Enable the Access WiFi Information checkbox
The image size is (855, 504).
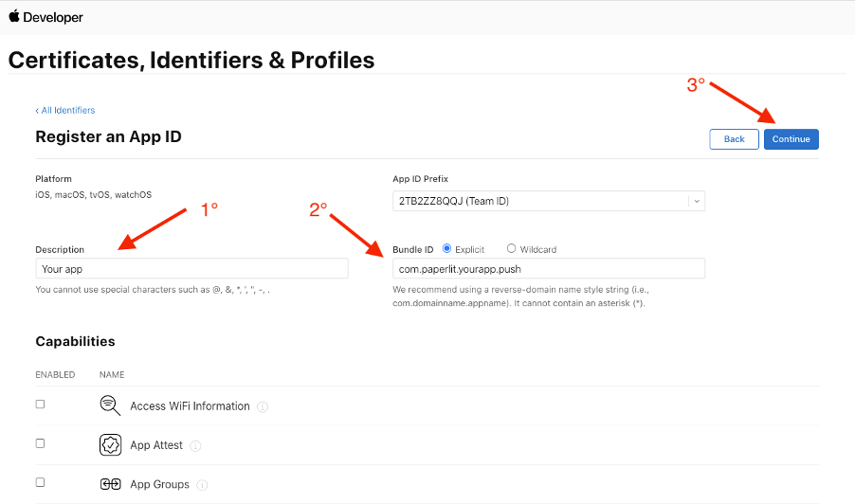40,405
